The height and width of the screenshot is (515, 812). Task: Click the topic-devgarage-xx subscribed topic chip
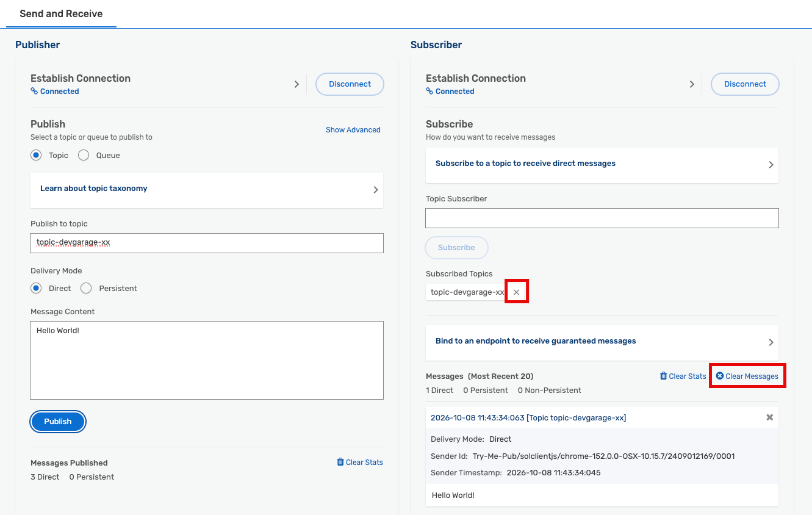click(467, 292)
